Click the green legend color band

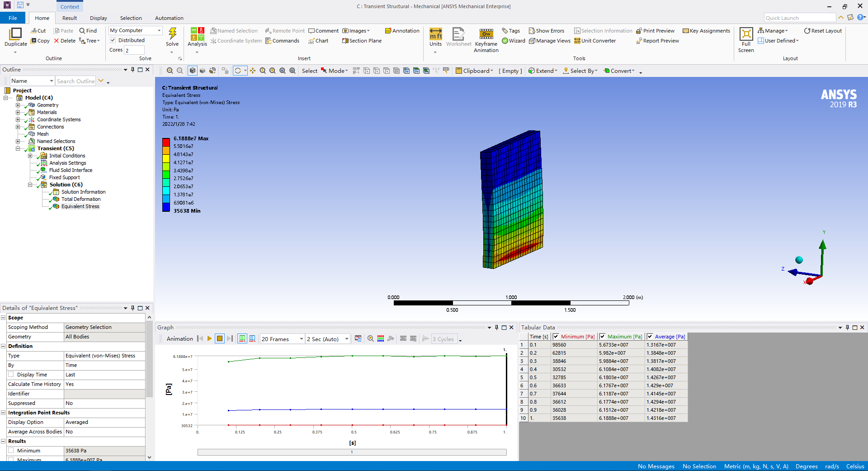tap(166, 174)
